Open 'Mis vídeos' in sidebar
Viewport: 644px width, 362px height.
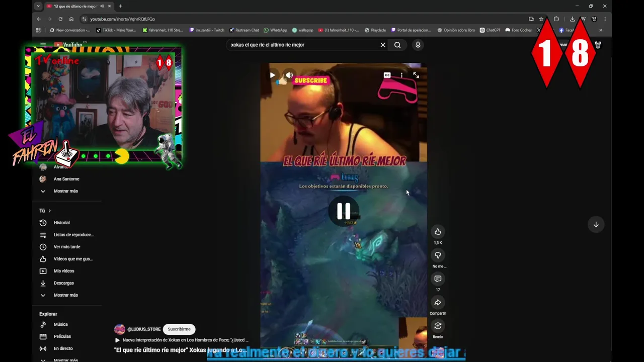64,271
